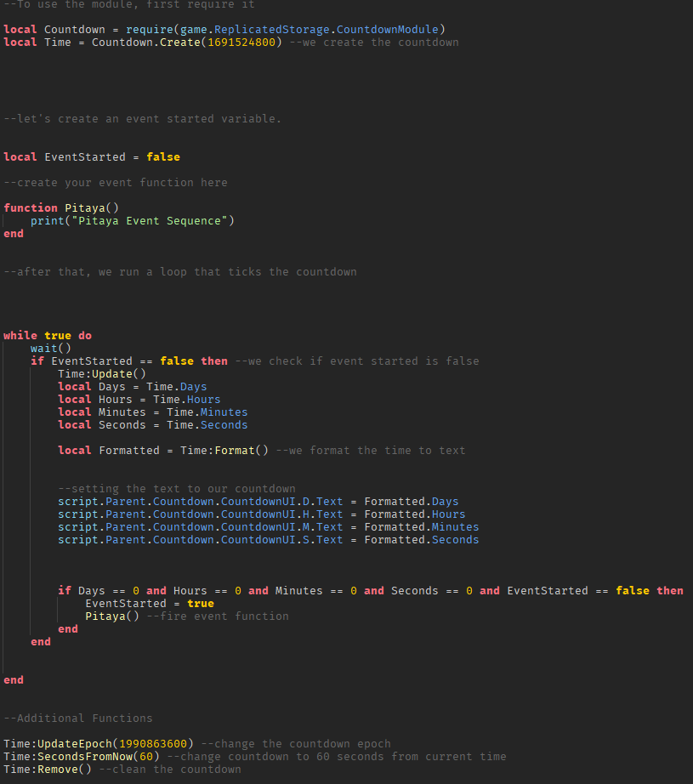
Task: Click the comment "--we format the time to text"
Action: [371, 451]
